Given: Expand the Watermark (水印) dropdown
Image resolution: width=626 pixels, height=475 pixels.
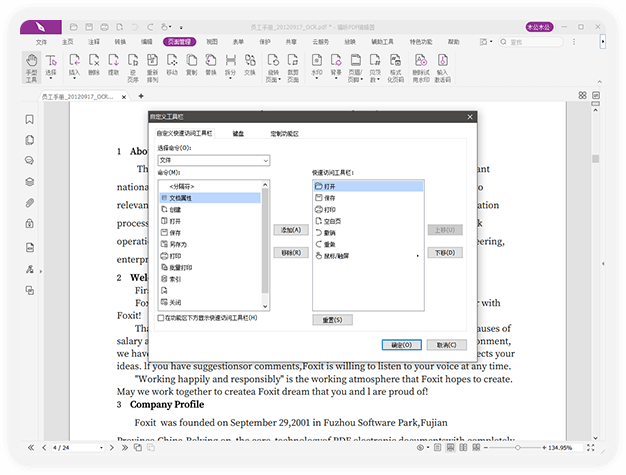Looking at the screenshot, I should (x=317, y=79).
